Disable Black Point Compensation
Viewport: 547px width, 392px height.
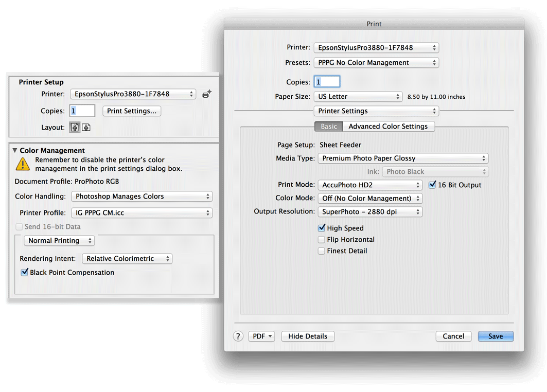pos(24,273)
